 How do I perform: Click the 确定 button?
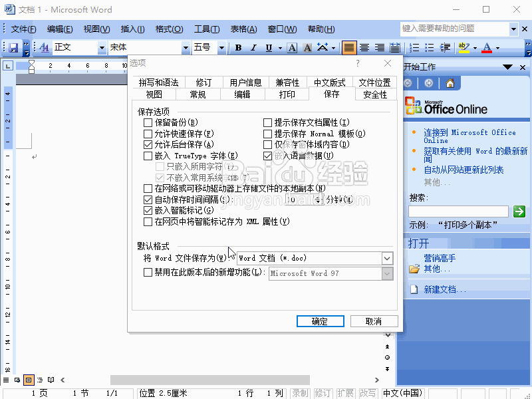pos(321,321)
